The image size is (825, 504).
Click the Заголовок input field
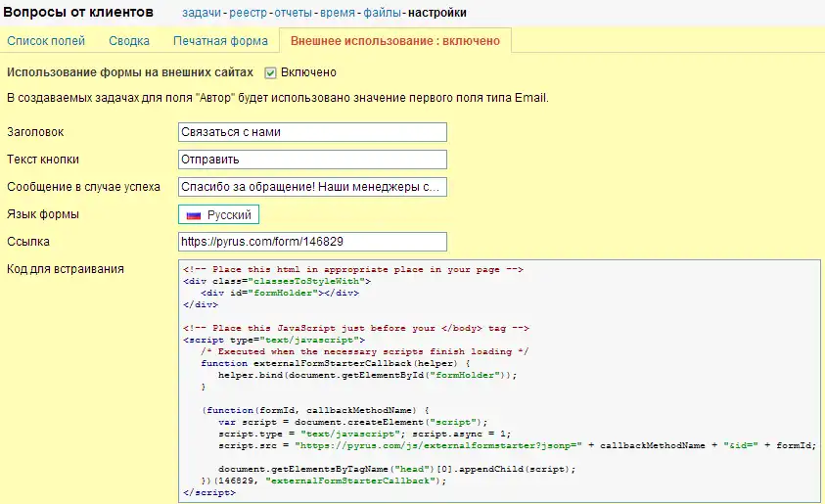(x=312, y=132)
